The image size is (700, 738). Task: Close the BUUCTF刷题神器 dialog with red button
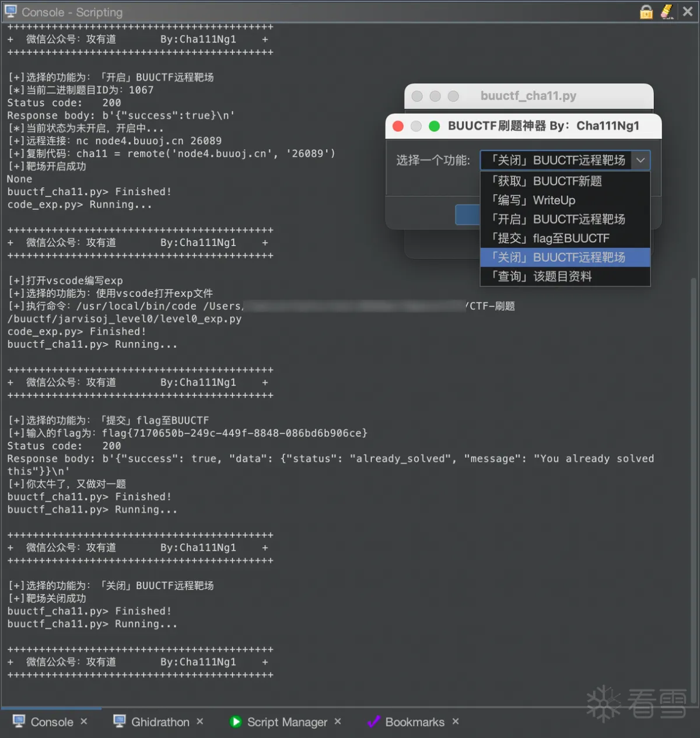[x=398, y=126]
